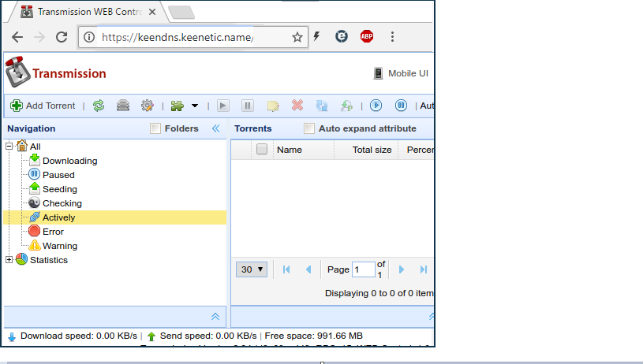Viewport: 643px width, 364px height.
Task: Click the green reload torrents icon
Action: point(99,106)
